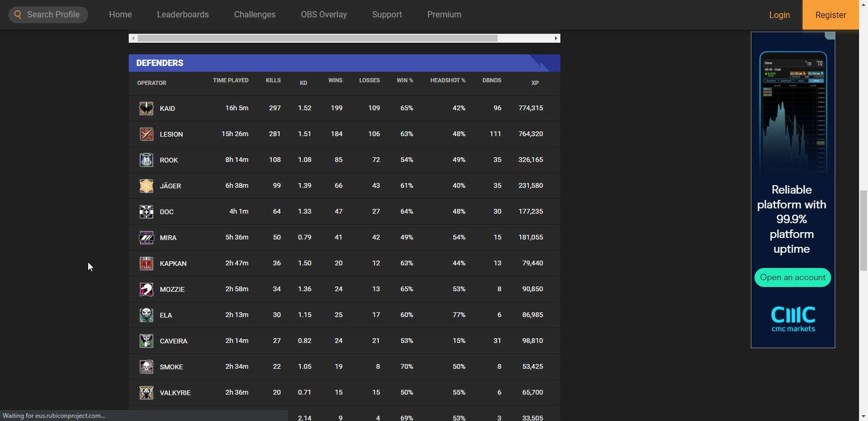Click Open an account ad button
Viewport: 868px width, 421px height.
[x=793, y=278]
